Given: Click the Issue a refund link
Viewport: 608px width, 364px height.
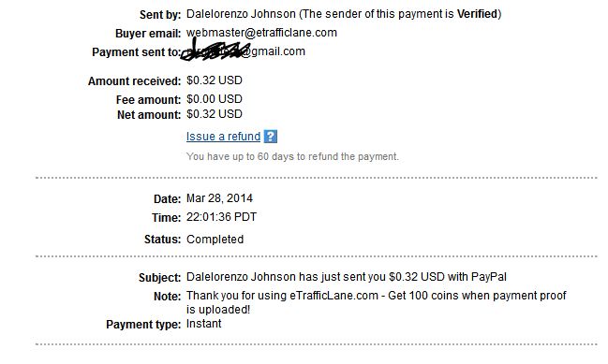Looking at the screenshot, I should [x=223, y=137].
